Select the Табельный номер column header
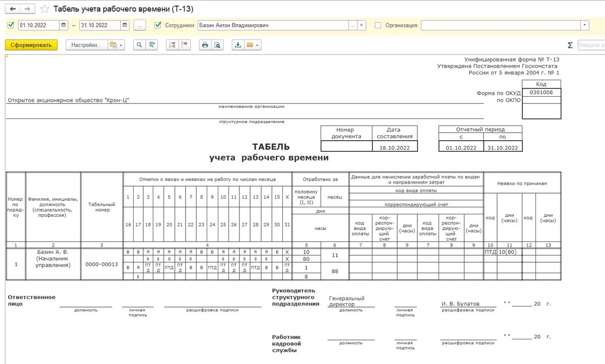The height and width of the screenshot is (364, 605). pos(102,207)
